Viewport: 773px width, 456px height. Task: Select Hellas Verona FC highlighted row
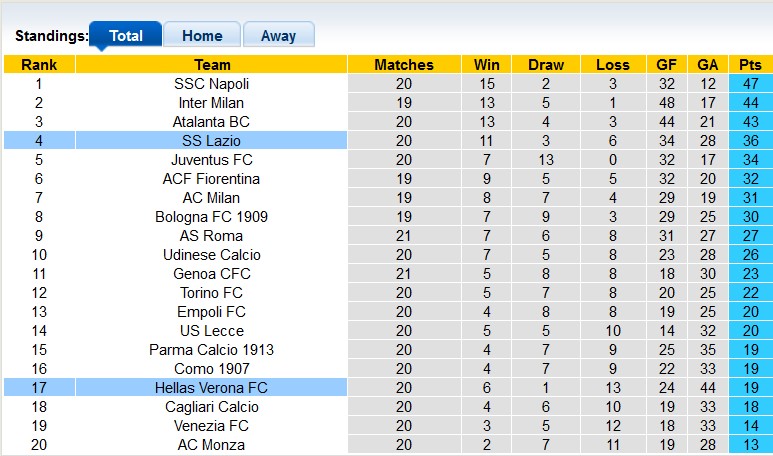click(211, 388)
